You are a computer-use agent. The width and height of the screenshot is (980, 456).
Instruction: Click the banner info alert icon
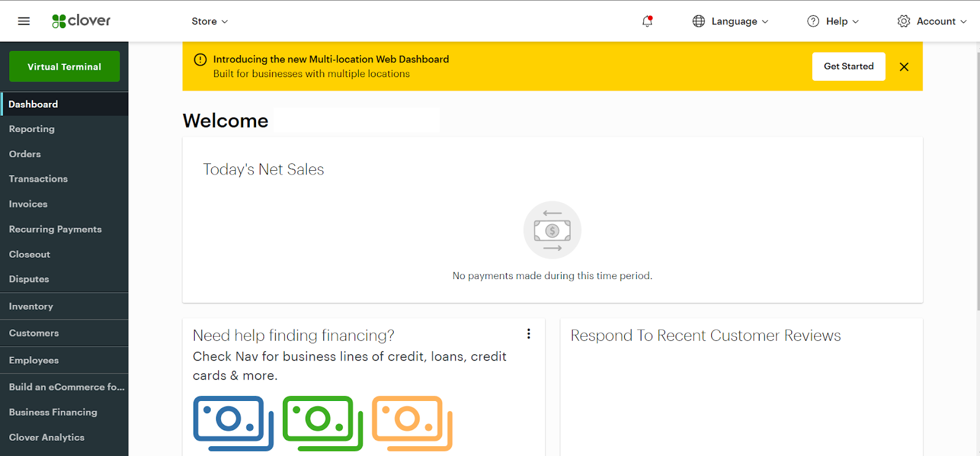click(200, 60)
